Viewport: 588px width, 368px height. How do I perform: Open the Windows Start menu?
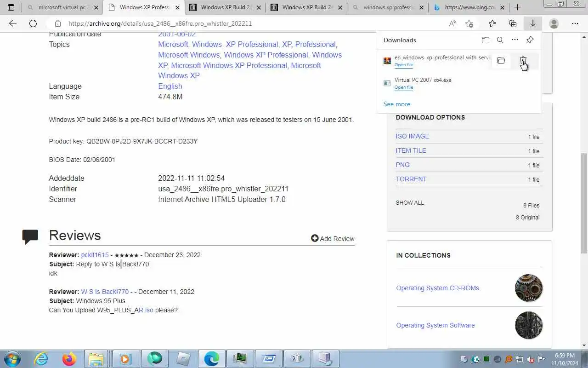11,359
